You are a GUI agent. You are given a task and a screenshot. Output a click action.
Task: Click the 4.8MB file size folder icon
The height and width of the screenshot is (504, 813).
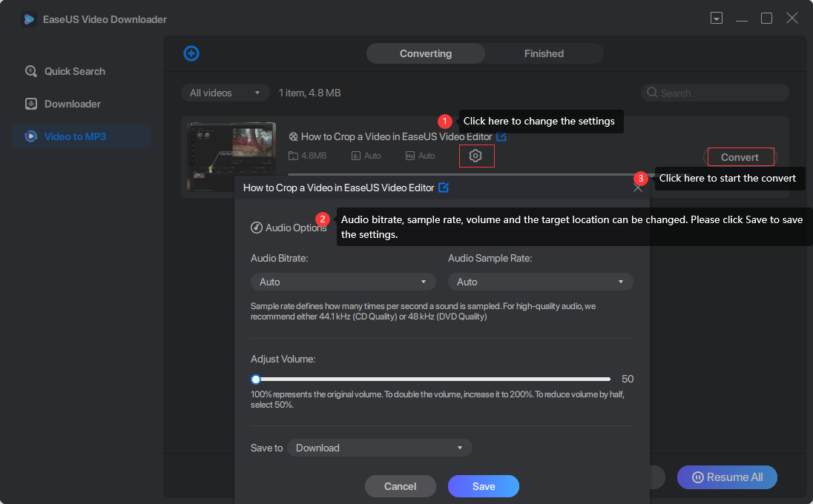[294, 156]
